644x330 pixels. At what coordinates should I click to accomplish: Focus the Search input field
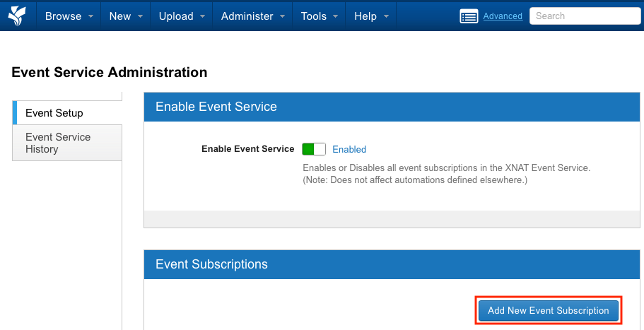[584, 16]
